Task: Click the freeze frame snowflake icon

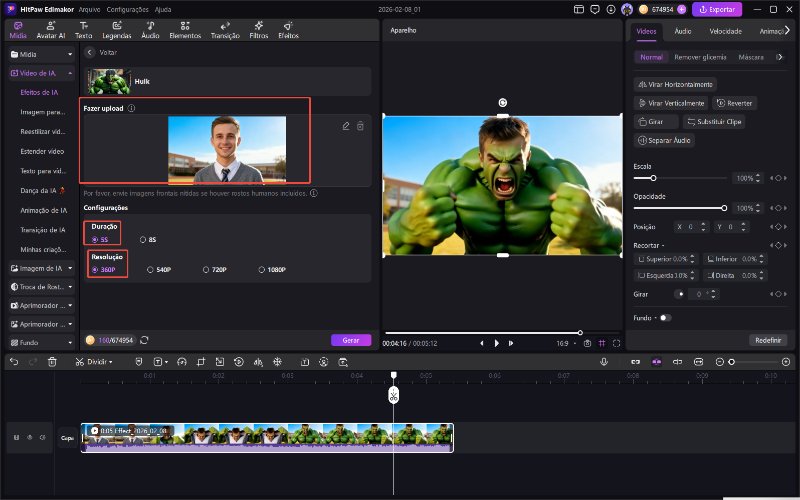Action: pyautogui.click(x=278, y=362)
